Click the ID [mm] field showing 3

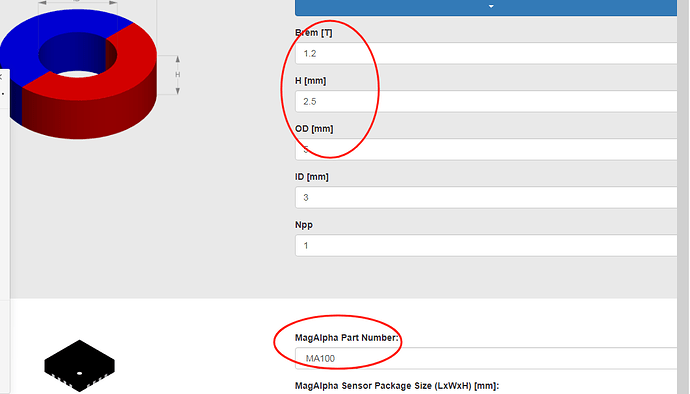486,198
